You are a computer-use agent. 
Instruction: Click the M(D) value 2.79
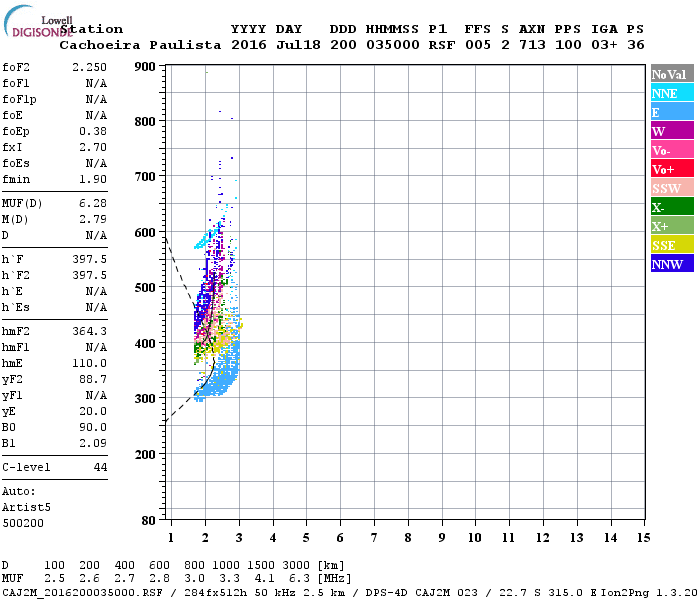coord(93,219)
